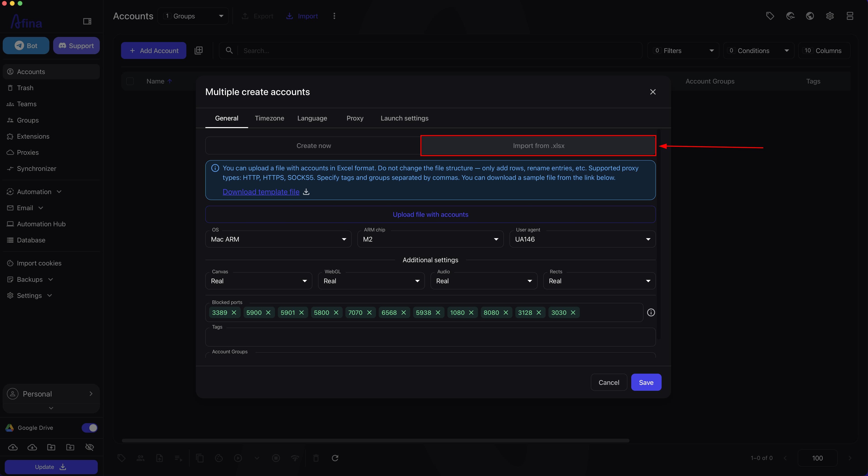This screenshot has width=868, height=476.
Task: Click the folder download icon at sidebar bottom
Action: 70,447
